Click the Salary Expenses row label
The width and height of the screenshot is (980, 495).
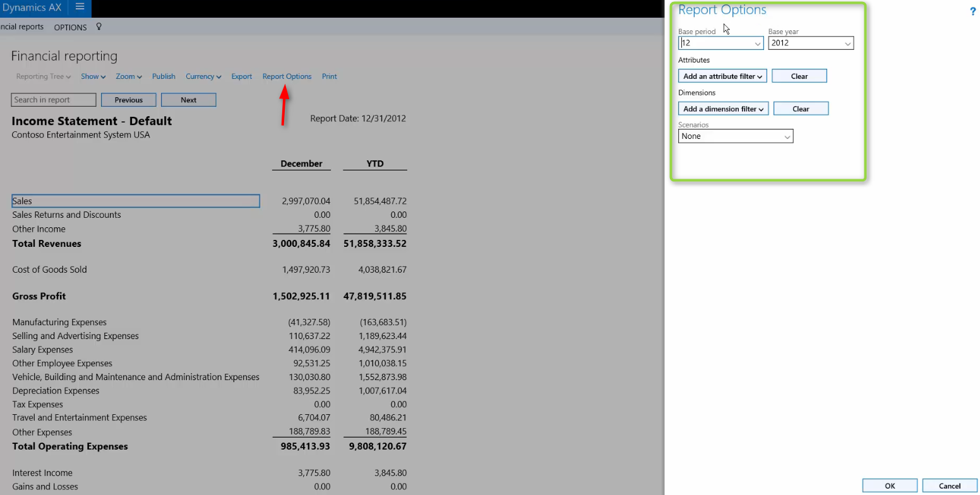[42, 350]
